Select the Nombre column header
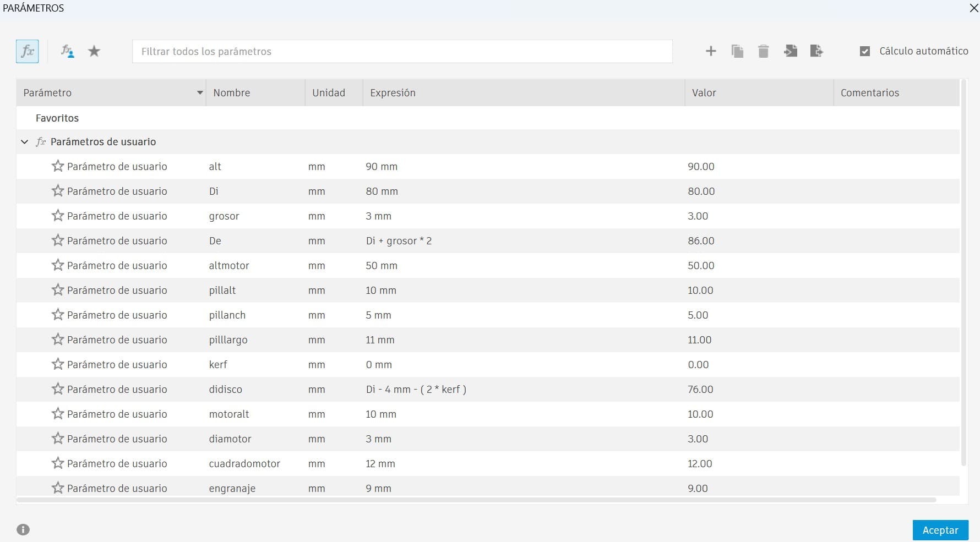This screenshot has width=980, height=542. (x=232, y=92)
